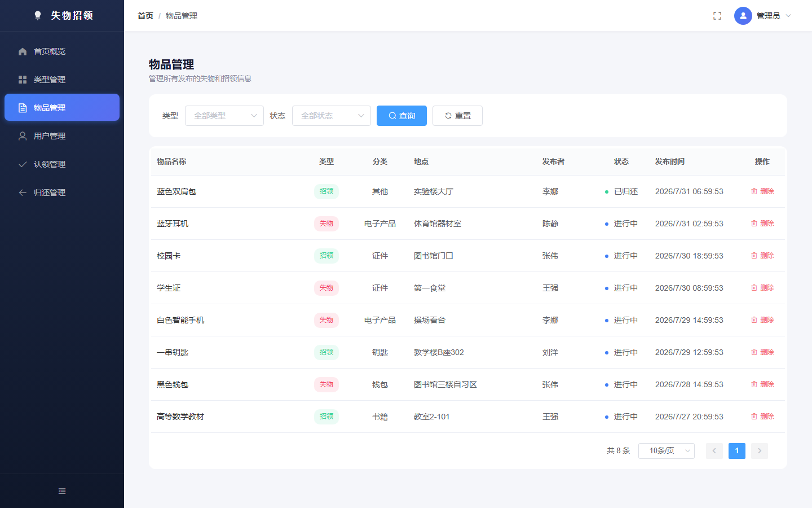Click the 蓝色双肩包 item name
Viewport: 812px width, 508px height.
click(176, 191)
